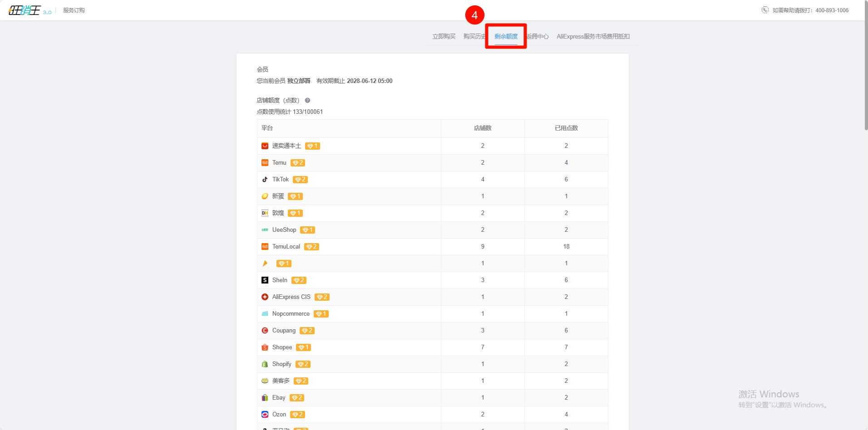Click the AliExpress CIS platform icon

coord(265,297)
